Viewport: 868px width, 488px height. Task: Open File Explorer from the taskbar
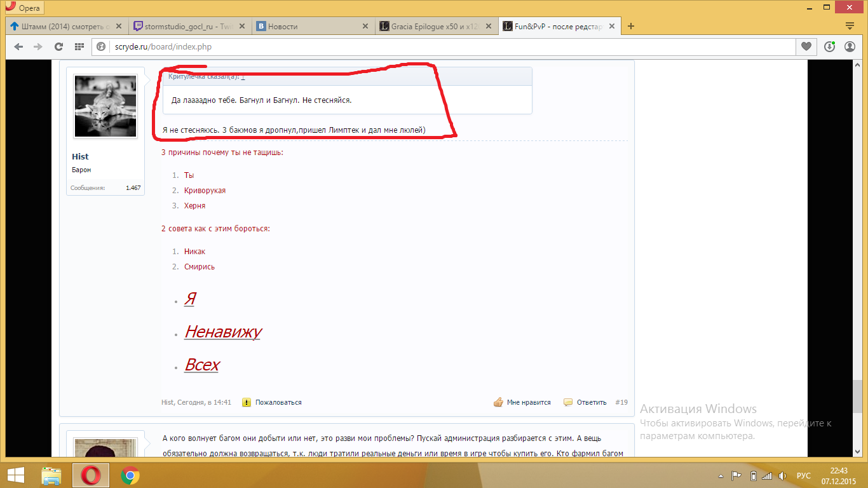(51, 475)
